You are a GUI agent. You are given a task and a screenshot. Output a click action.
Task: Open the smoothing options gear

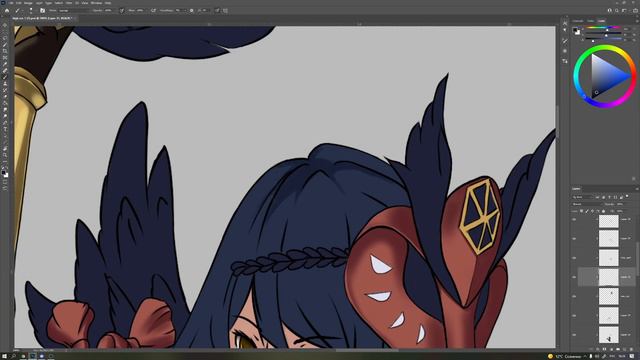pos(191,11)
